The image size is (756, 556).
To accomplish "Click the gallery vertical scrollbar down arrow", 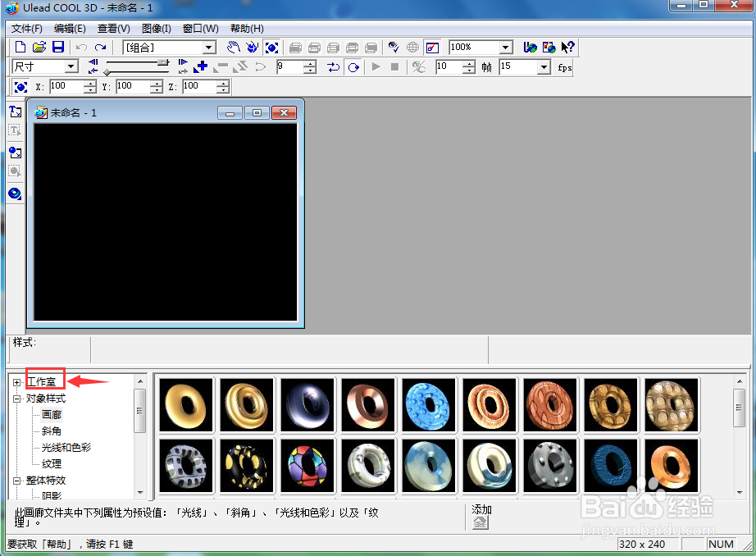I will click(x=739, y=492).
